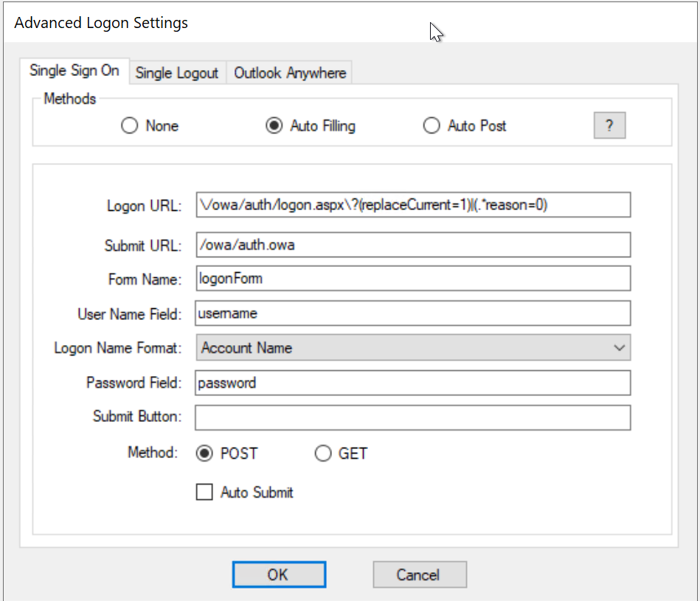The image size is (700, 601).
Task: Click the Logon Name Format dropdown arrow
Action: [x=619, y=348]
